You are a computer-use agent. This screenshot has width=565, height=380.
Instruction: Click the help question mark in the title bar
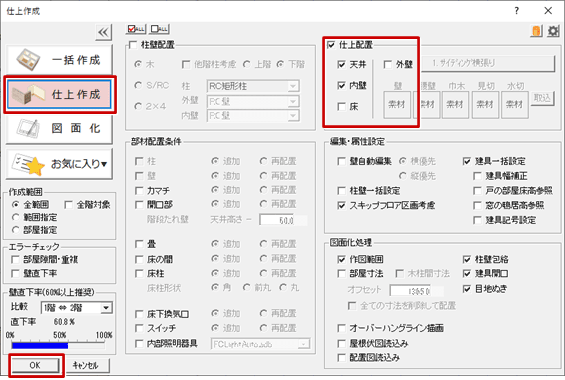point(517,11)
